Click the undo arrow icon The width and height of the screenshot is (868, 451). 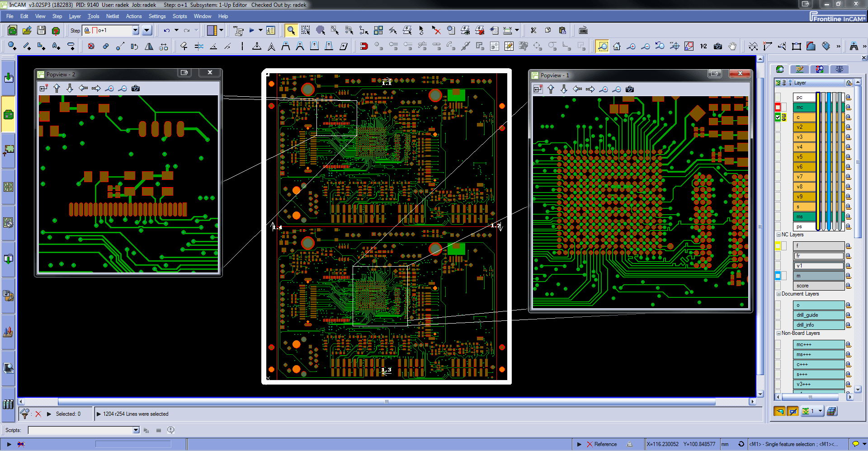coord(167,30)
